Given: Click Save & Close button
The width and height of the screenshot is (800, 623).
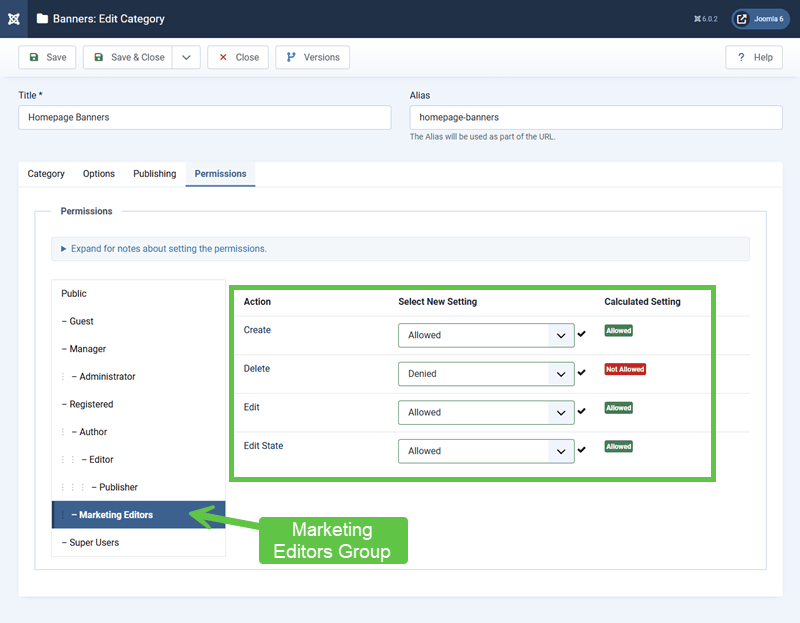Looking at the screenshot, I should tap(128, 57).
